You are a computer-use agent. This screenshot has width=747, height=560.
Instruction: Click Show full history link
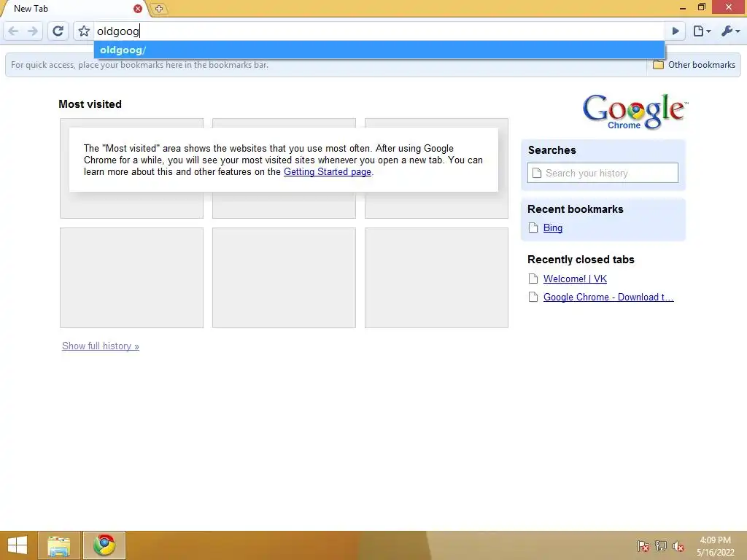101,346
